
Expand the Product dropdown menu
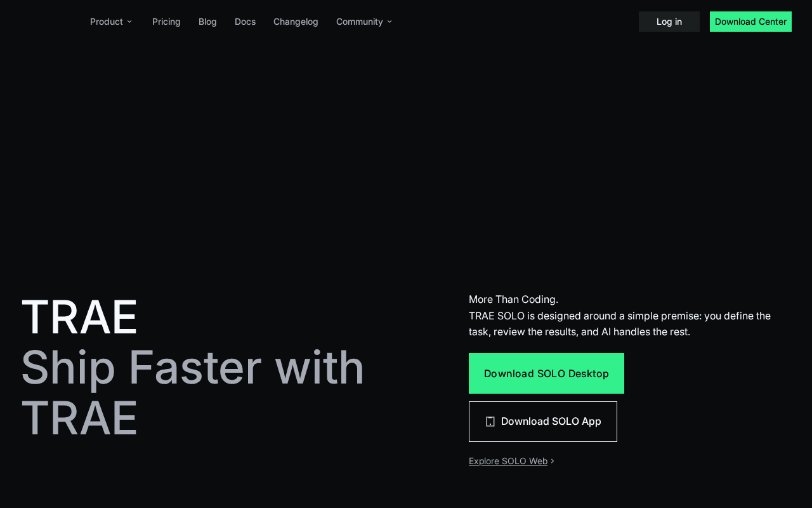click(x=111, y=22)
